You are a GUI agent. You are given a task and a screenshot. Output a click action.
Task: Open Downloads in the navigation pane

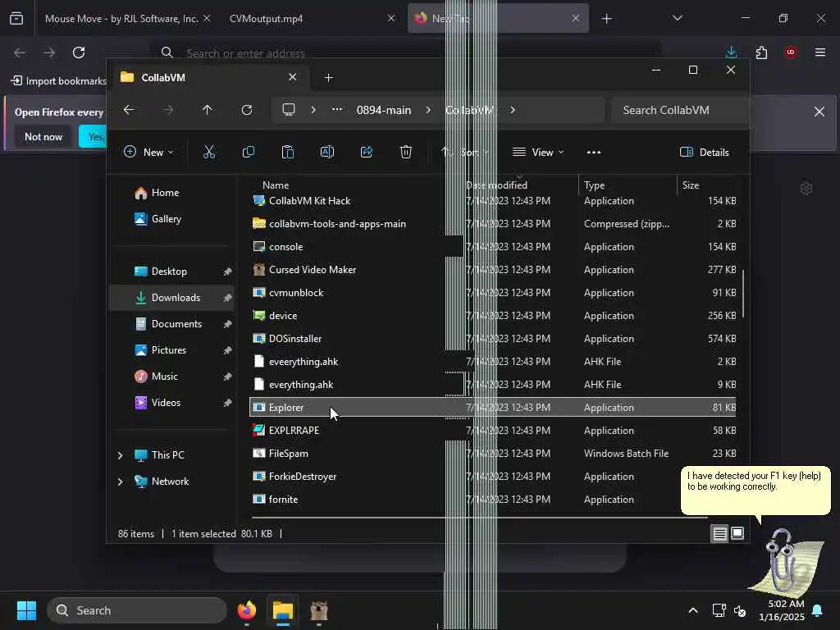[172, 298]
